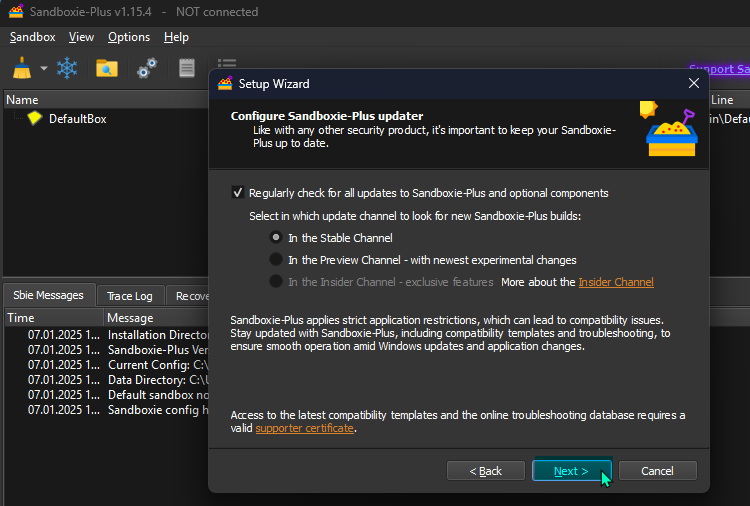Click the gears settings toolbar icon
The width and height of the screenshot is (750, 506).
pos(147,68)
